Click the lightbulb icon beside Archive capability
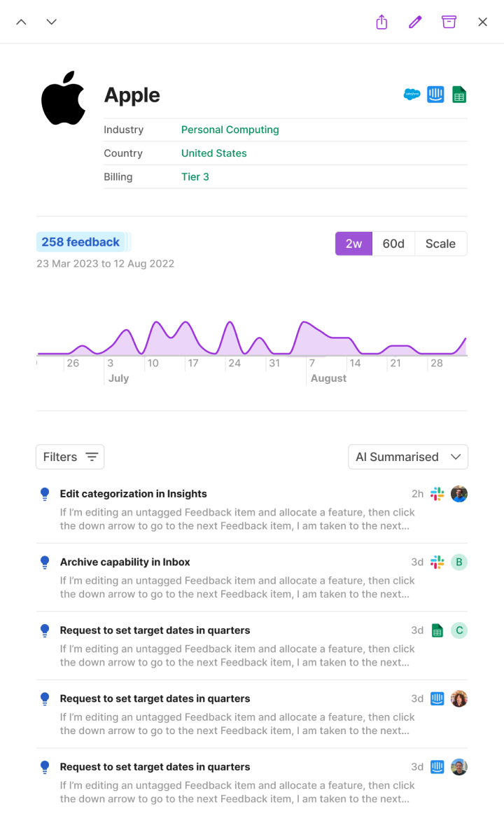Image resolution: width=504 pixels, height=814 pixels. [x=44, y=562]
